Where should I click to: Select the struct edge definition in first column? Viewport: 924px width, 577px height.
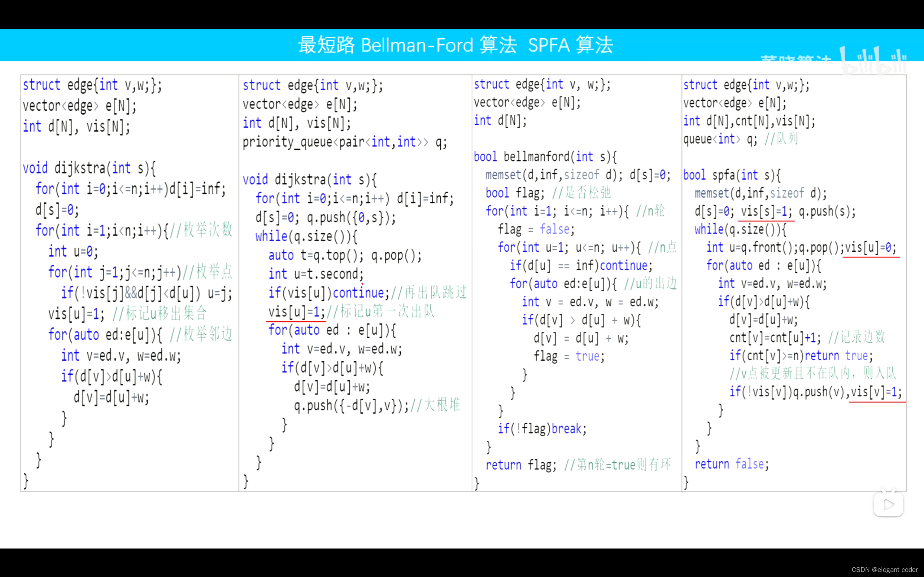coord(92,84)
